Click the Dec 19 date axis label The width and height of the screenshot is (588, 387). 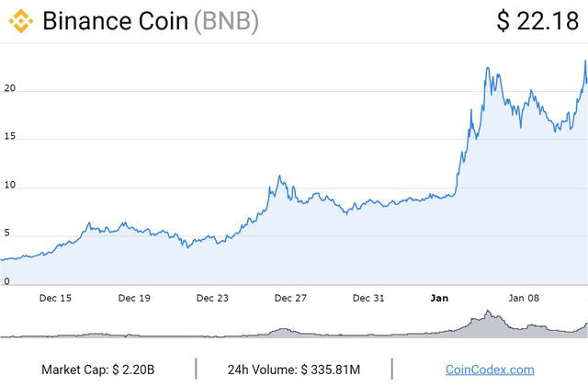coord(134,298)
